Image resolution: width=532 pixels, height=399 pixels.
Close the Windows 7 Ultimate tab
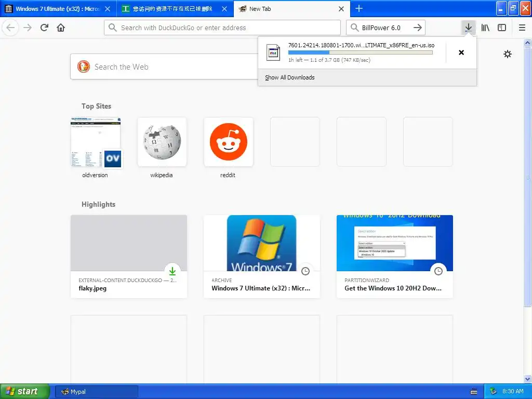pos(108,9)
